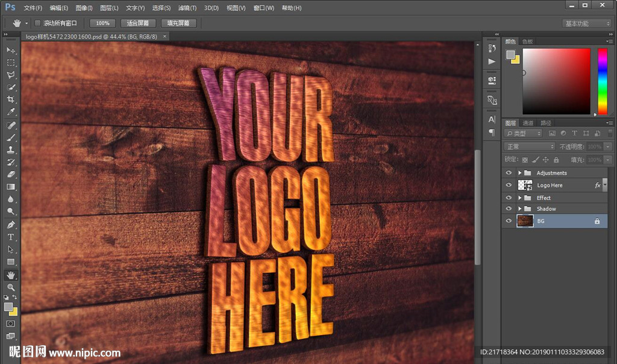Expand the Shadow group
Viewport: 617px width, 364px height.
519,209
